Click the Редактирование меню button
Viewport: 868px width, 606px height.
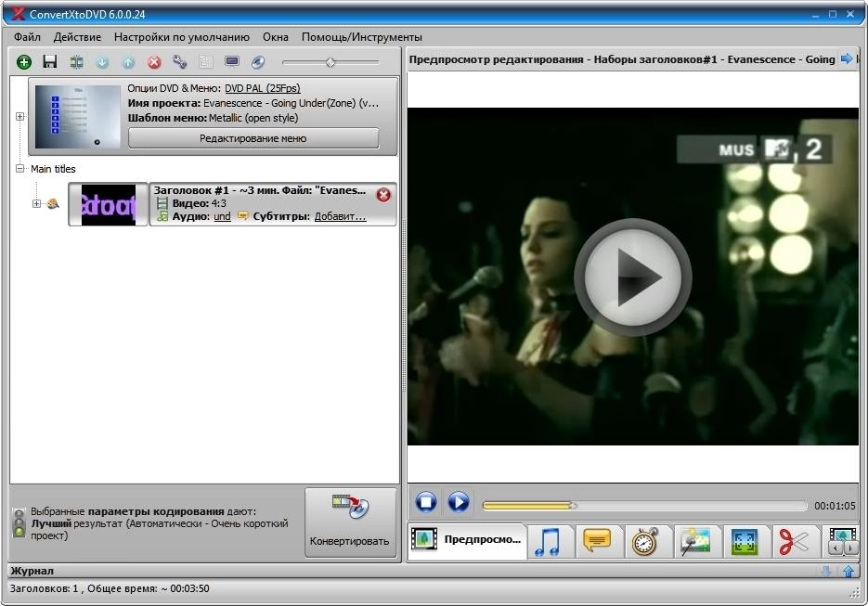(253, 138)
